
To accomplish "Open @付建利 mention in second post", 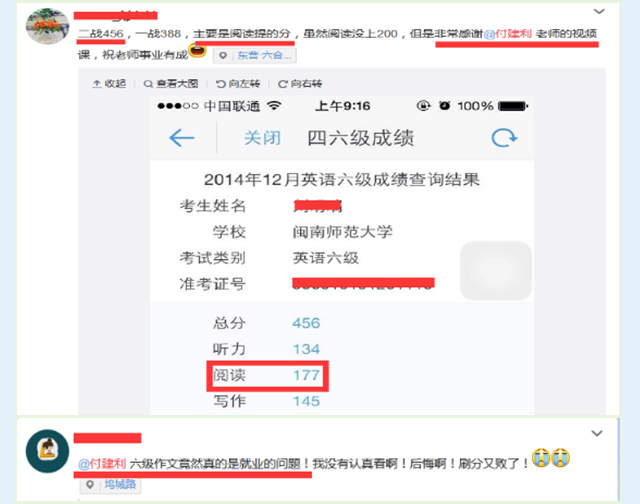I will (x=102, y=464).
